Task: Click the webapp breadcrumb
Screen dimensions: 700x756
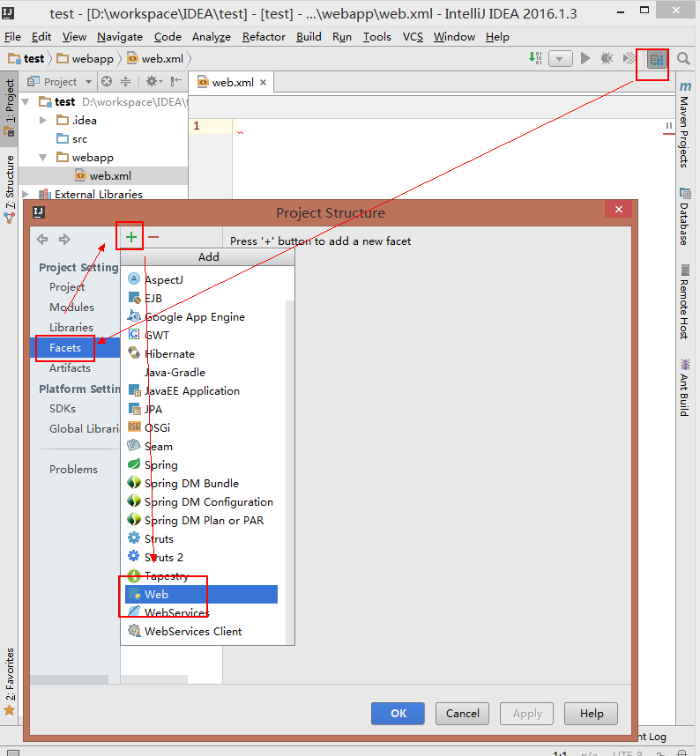Action: pyautogui.click(x=86, y=59)
